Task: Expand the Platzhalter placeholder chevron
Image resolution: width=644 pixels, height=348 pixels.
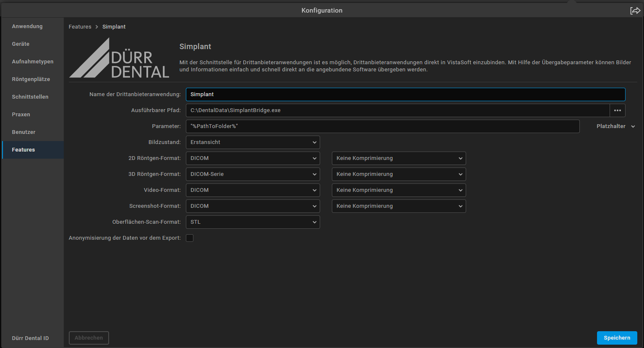Action: 633,126
